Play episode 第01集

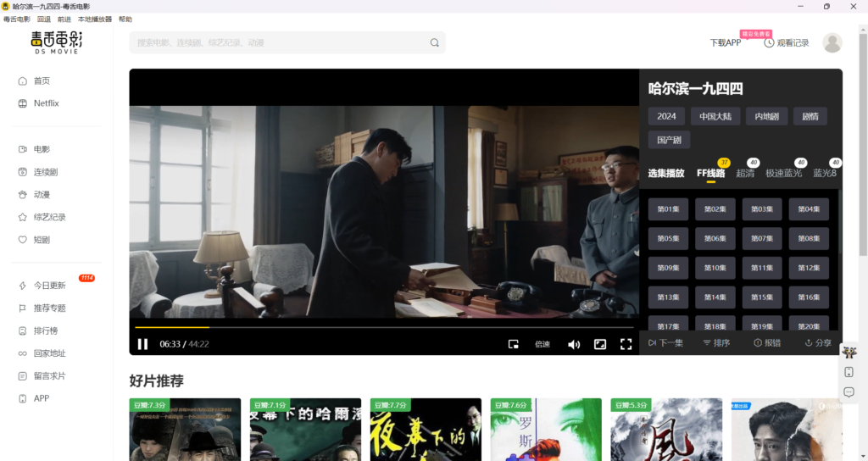click(x=668, y=209)
